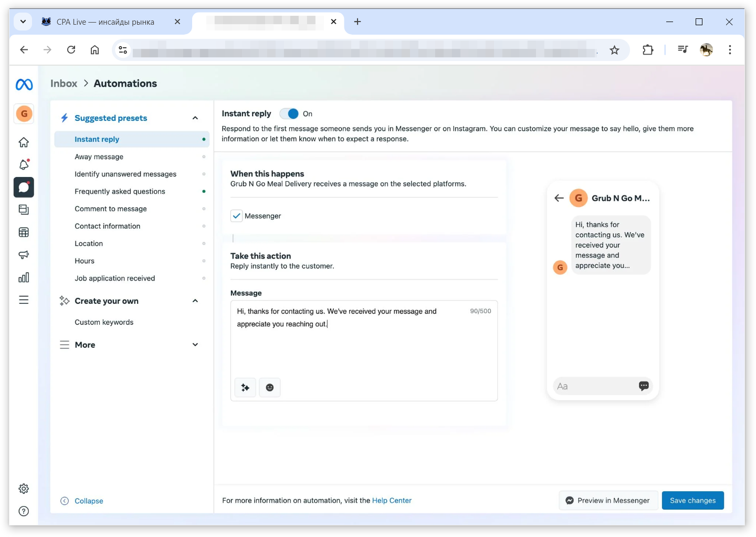756x537 pixels.
Task: Close the CPA Live tab
Action: [x=177, y=22]
